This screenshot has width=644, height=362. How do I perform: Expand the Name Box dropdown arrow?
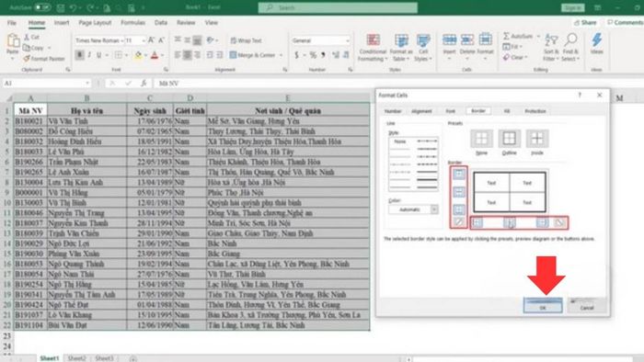[x=87, y=84]
